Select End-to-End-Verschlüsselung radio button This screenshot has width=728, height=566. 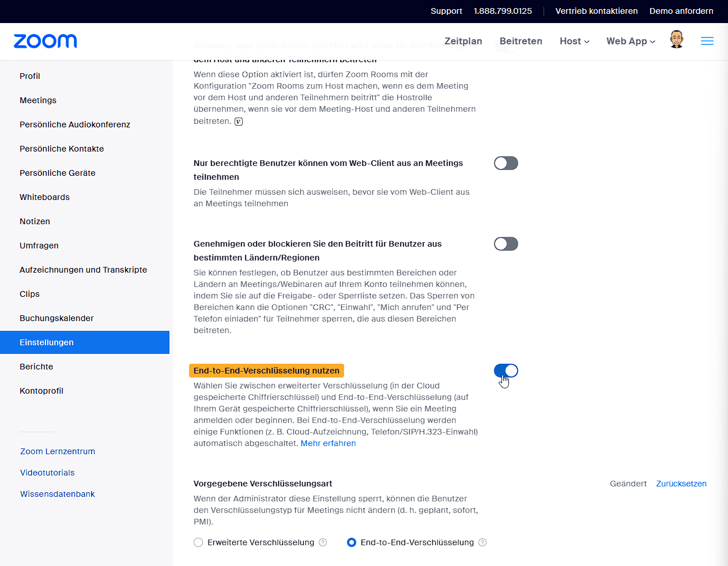352,542
